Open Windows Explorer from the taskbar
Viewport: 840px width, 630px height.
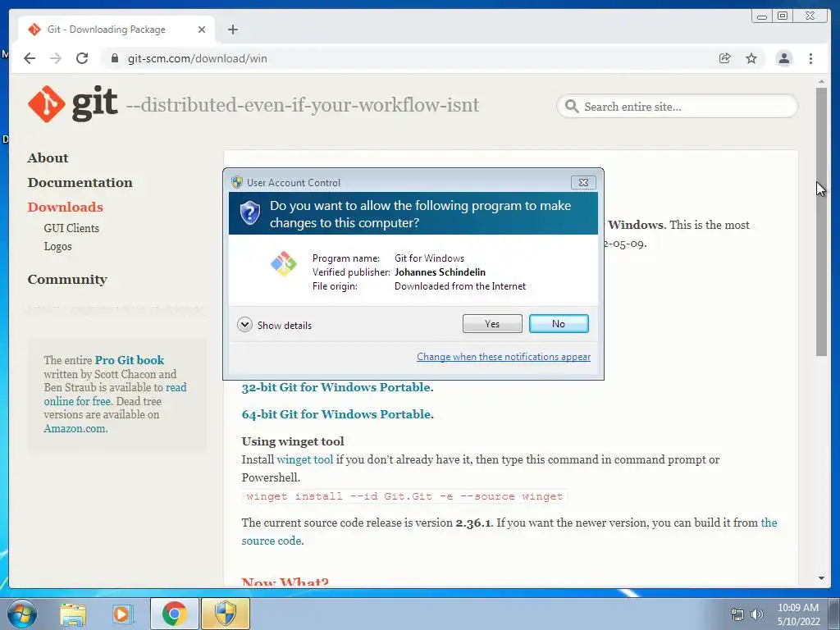[x=72, y=614]
